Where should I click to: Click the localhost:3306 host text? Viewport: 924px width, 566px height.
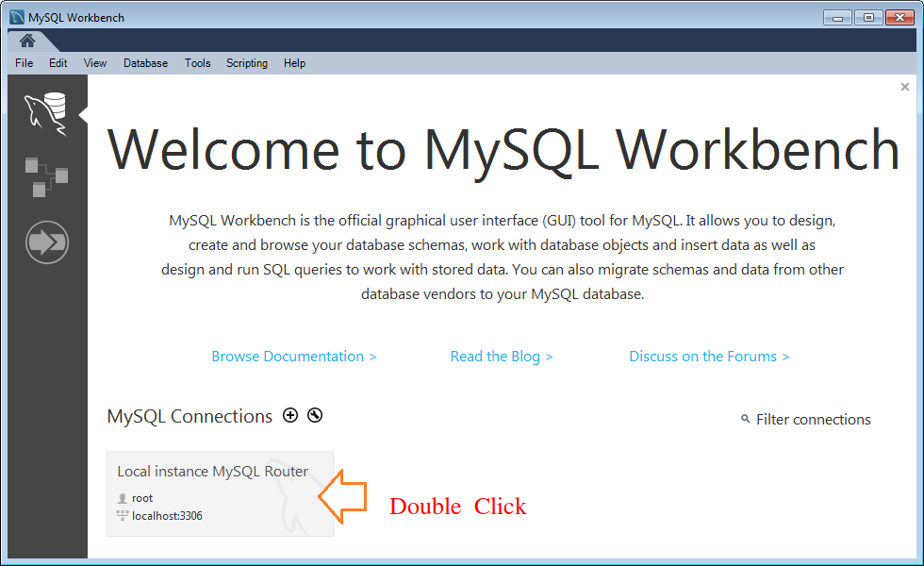pyautogui.click(x=167, y=516)
